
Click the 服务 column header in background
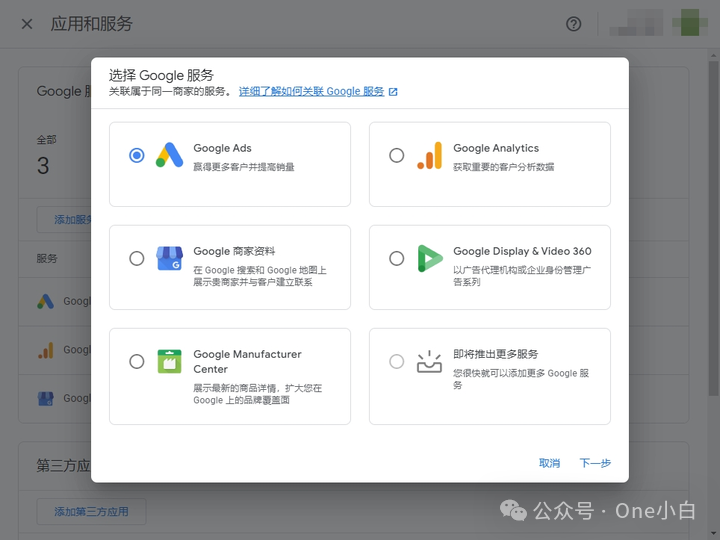click(47, 259)
